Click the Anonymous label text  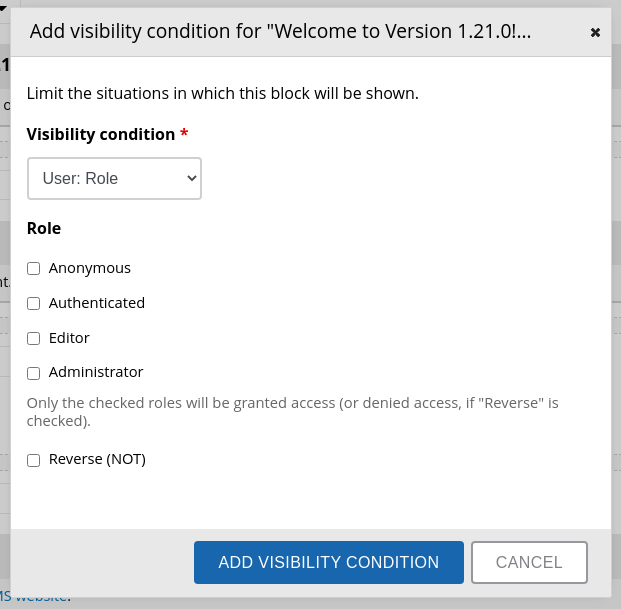(90, 268)
